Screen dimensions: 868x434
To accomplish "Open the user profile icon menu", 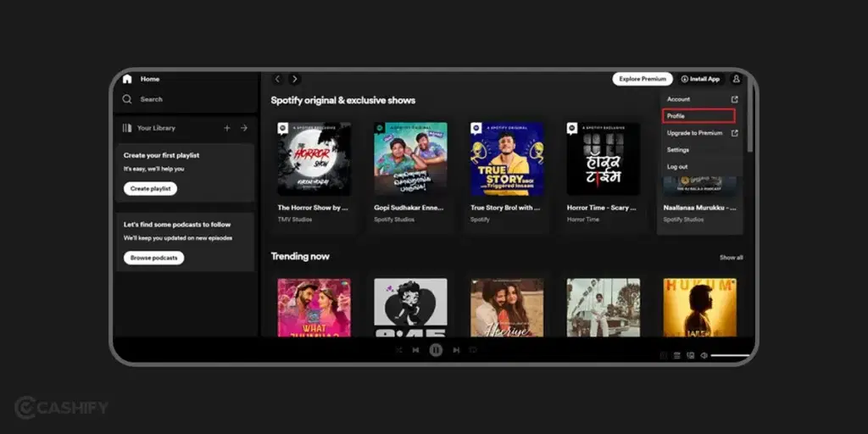I will (x=737, y=79).
